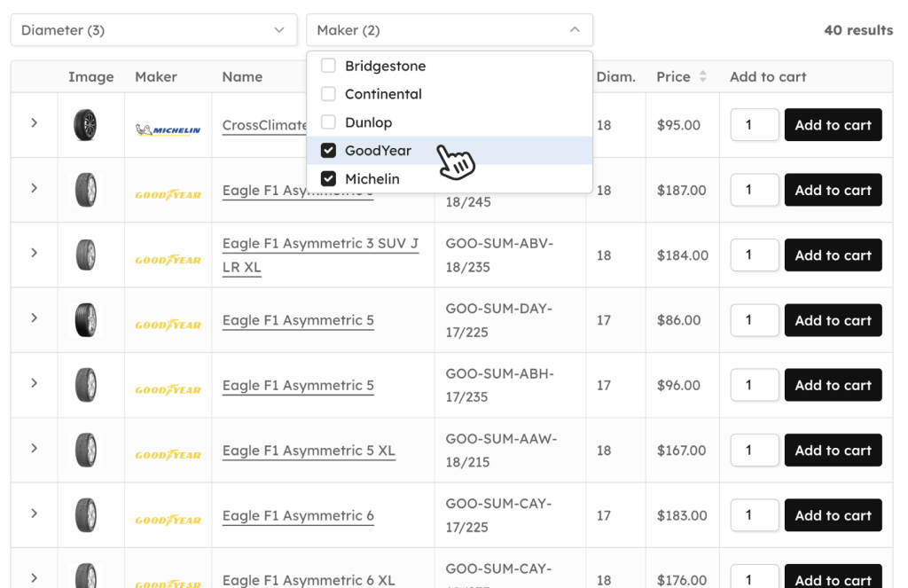Click the GoodYear logo in the second table row
908x588 pixels.
click(x=168, y=190)
